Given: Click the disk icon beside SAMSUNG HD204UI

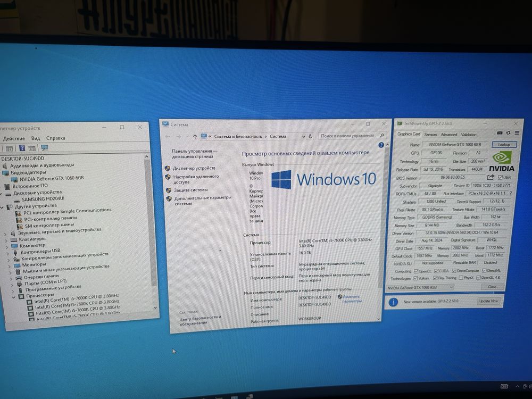Looking at the screenshot, I should point(17,201).
